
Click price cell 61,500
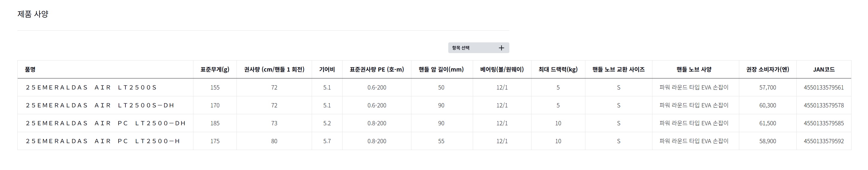pos(768,123)
